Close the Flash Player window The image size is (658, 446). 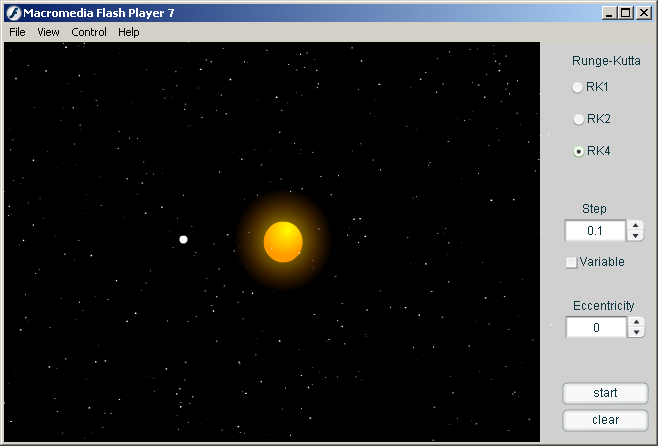coord(643,13)
